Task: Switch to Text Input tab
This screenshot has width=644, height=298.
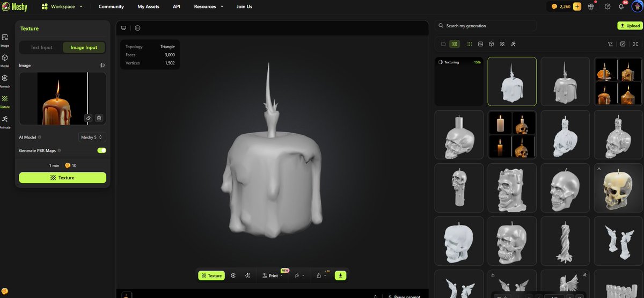Action: pyautogui.click(x=41, y=47)
